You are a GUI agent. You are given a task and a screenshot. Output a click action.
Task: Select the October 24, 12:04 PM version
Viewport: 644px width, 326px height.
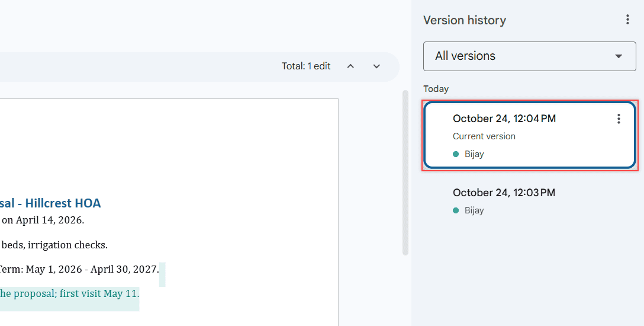530,135
